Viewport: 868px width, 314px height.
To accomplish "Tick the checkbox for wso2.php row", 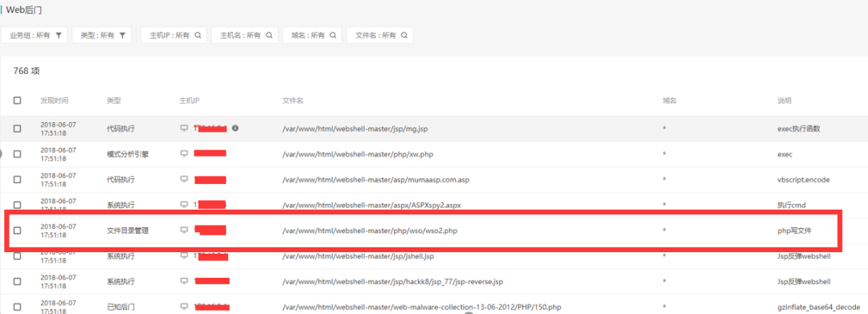I will coord(17,230).
